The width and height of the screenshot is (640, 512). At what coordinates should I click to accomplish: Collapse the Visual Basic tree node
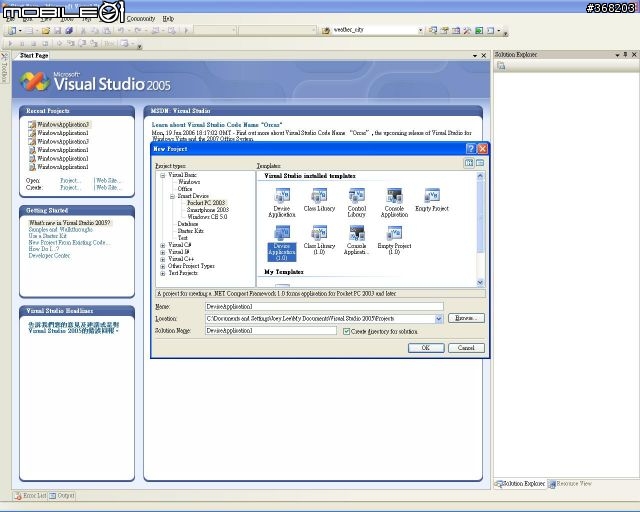click(162, 175)
